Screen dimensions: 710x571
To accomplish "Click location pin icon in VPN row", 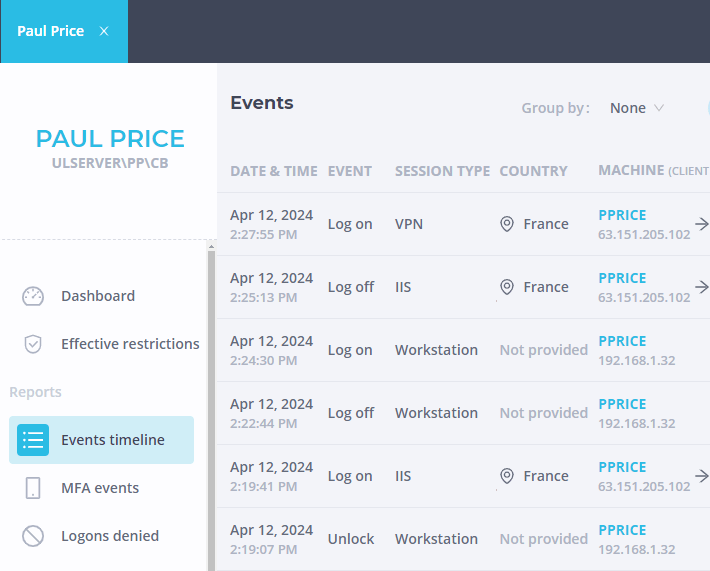I will coord(507,224).
